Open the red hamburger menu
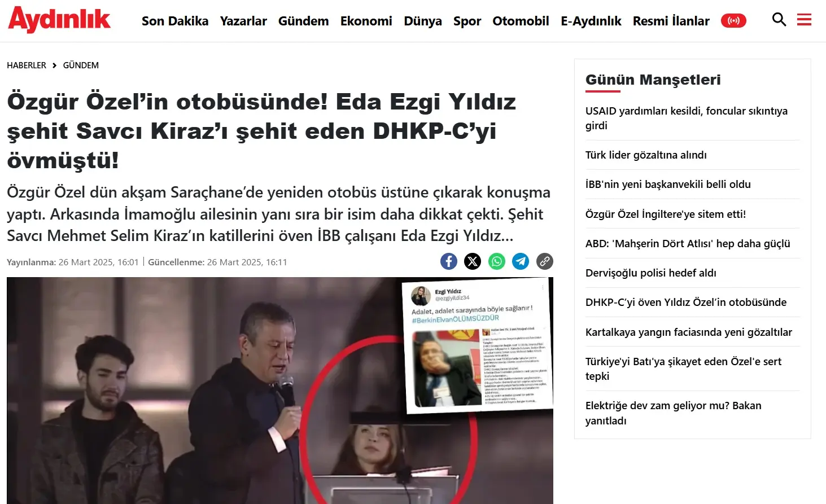The width and height of the screenshot is (826, 504). (x=804, y=20)
